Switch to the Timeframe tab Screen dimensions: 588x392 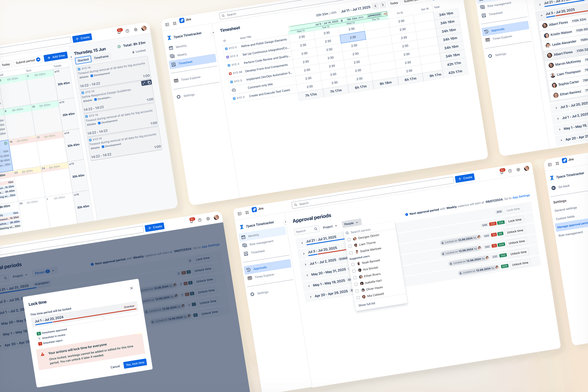pos(101,57)
